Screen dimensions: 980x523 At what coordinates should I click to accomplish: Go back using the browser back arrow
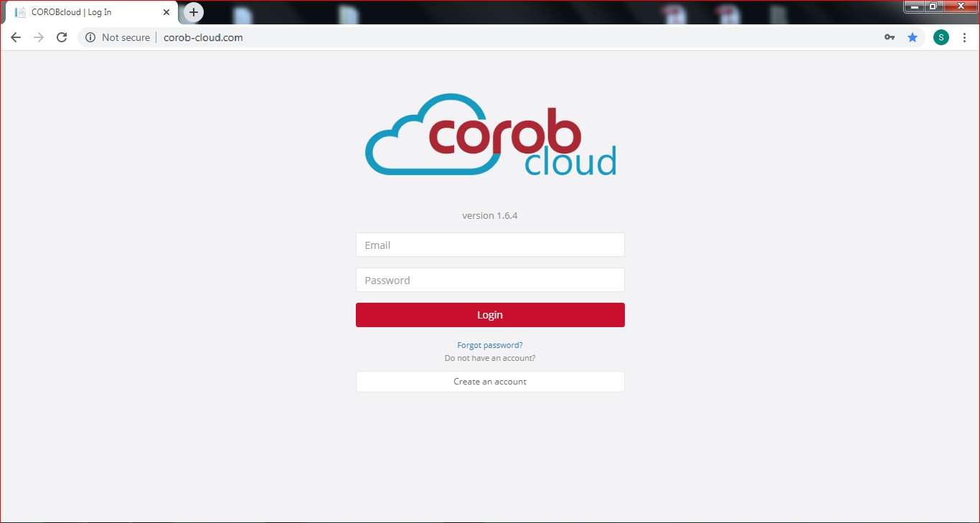[x=16, y=37]
